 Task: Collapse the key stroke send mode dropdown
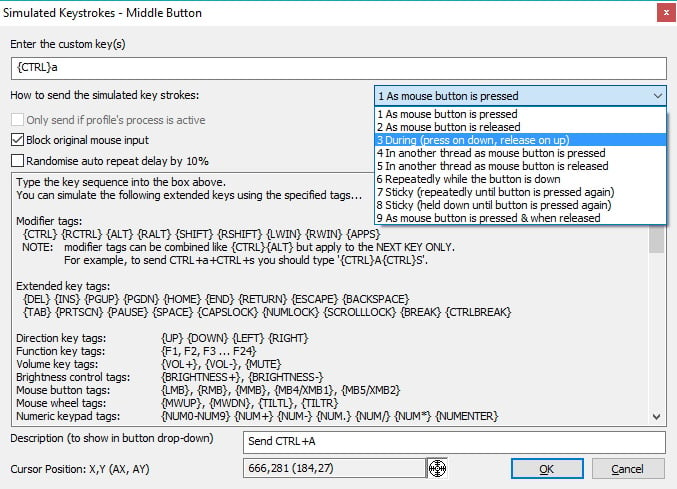pos(656,96)
